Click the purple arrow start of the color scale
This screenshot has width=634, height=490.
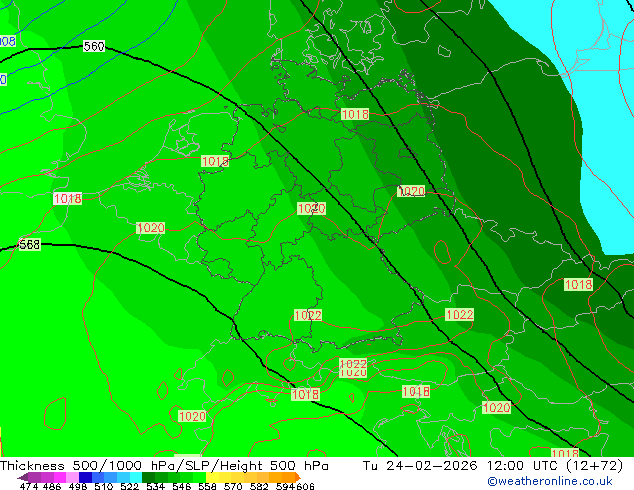[23, 478]
